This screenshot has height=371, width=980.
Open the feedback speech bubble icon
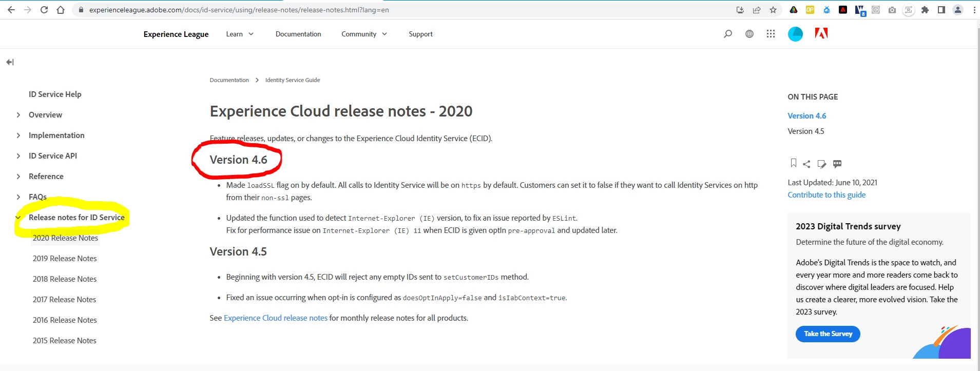(x=837, y=164)
